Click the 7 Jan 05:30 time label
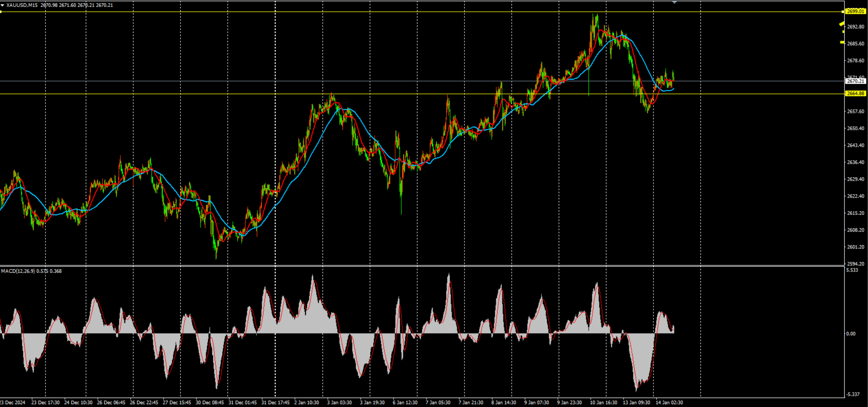 438,402
